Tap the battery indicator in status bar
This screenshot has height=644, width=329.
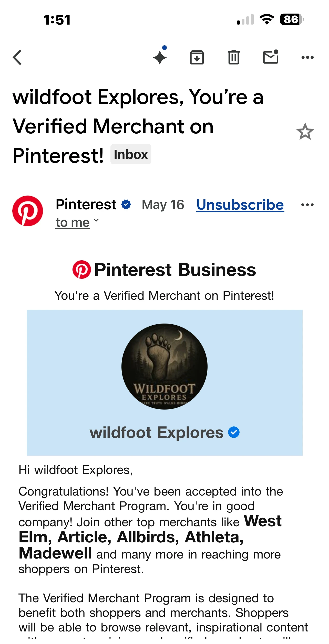click(292, 19)
